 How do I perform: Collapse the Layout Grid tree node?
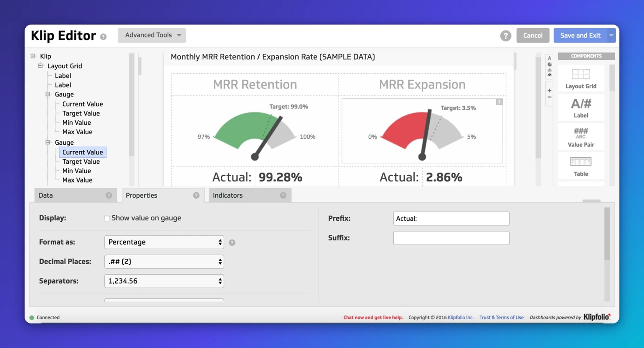(x=40, y=66)
